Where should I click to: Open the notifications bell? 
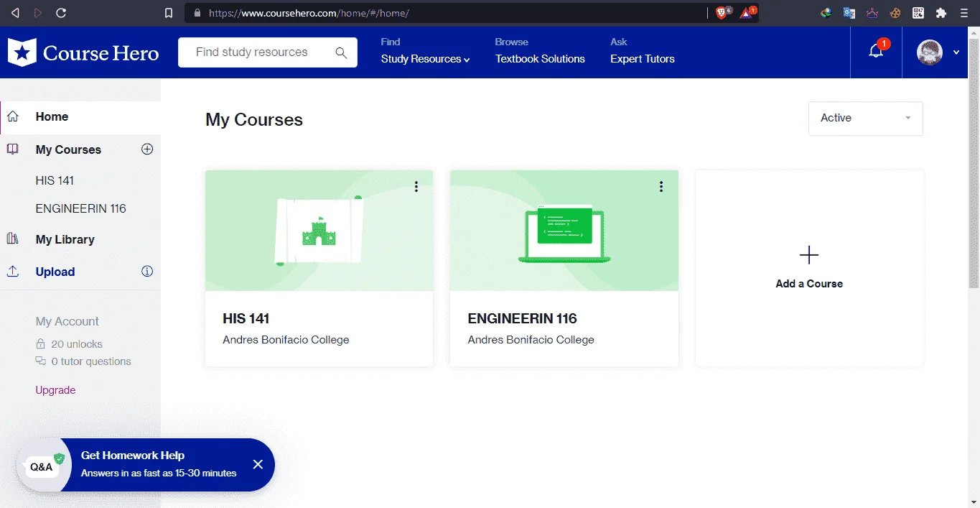coord(876,52)
